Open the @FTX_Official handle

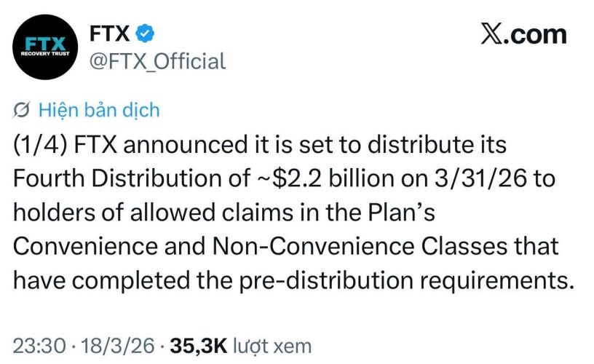157,60
